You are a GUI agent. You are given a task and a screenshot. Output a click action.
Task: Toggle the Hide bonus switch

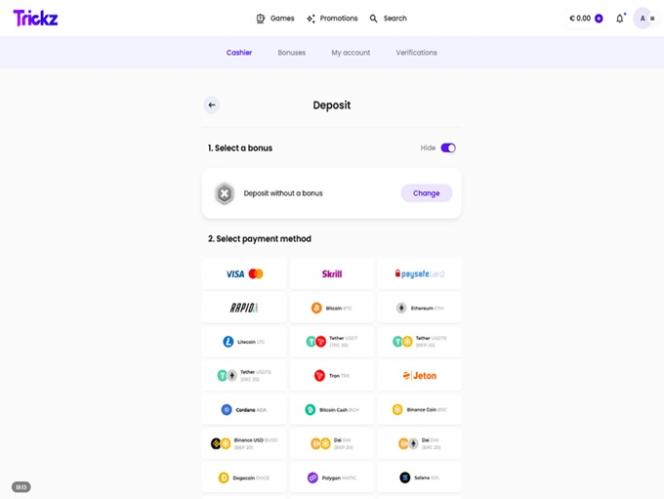tap(448, 148)
